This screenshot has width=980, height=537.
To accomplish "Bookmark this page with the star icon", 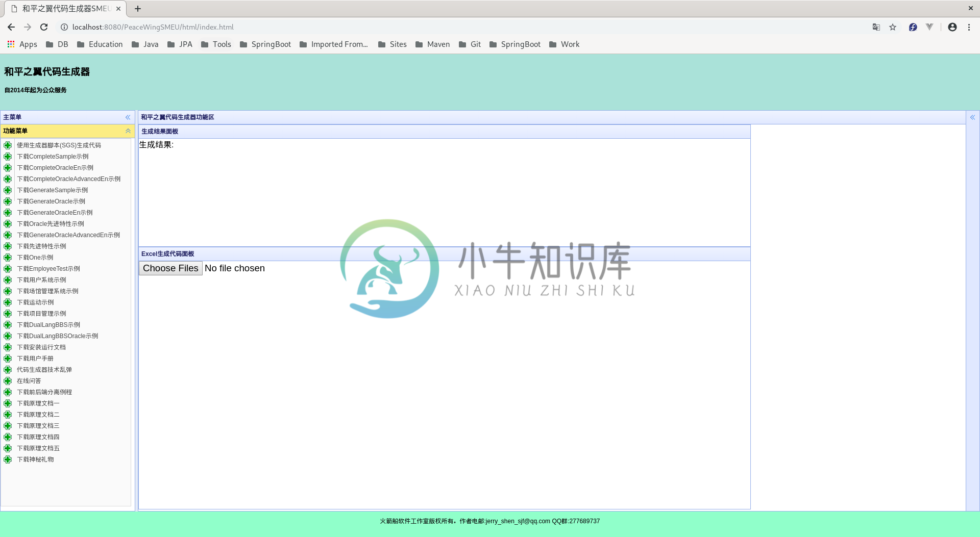I will [893, 27].
